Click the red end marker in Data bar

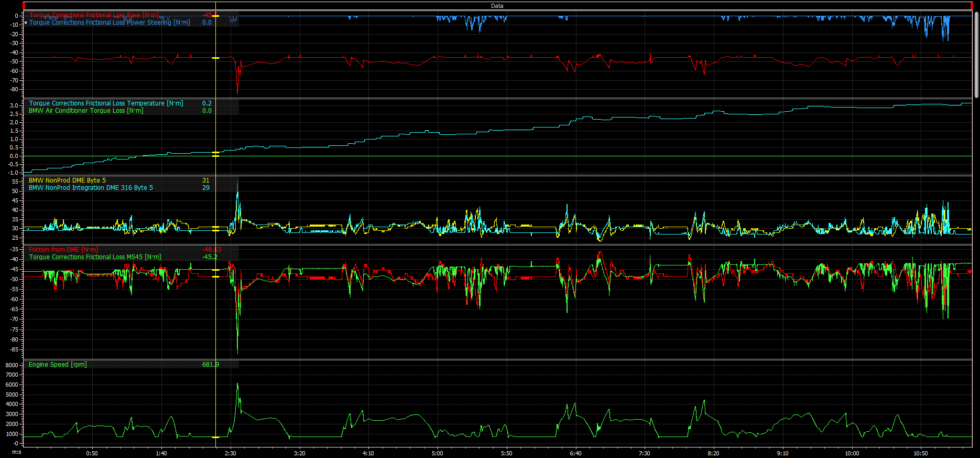(x=971, y=6)
